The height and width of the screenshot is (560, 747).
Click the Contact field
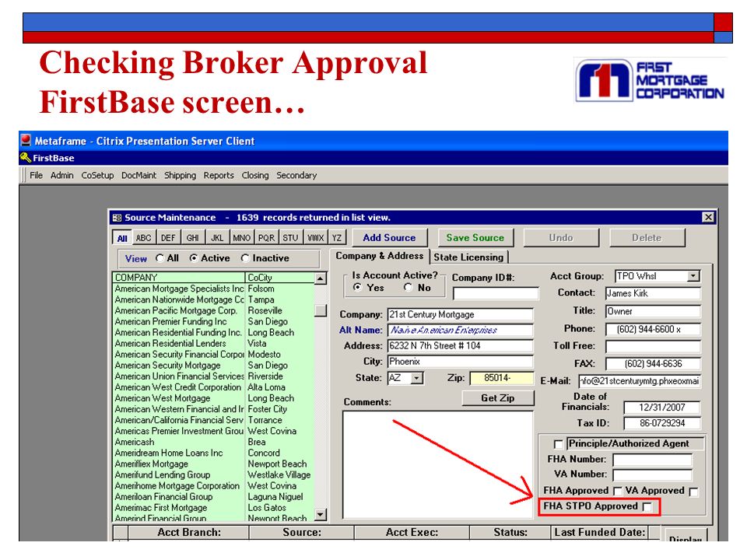pyautogui.click(x=653, y=293)
